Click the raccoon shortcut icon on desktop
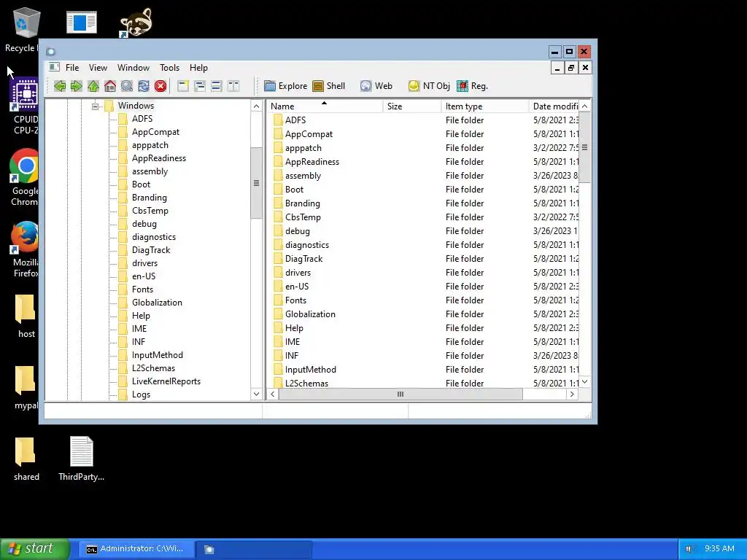Viewport: 747px width, 560px height. [x=136, y=23]
